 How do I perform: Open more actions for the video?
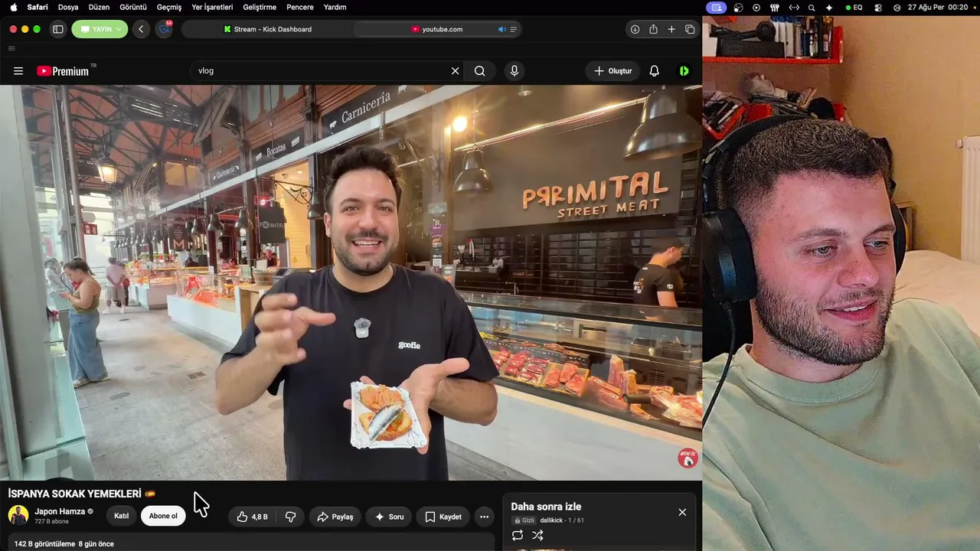(484, 517)
